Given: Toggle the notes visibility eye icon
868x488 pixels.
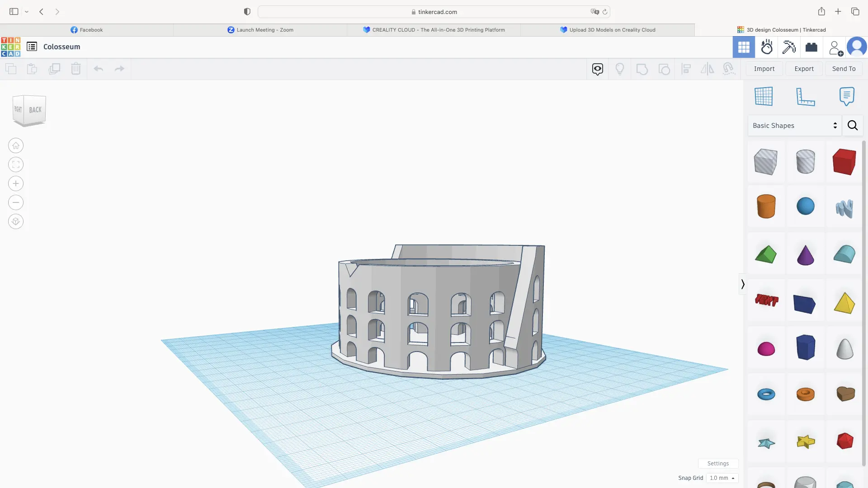Looking at the screenshot, I should [598, 69].
